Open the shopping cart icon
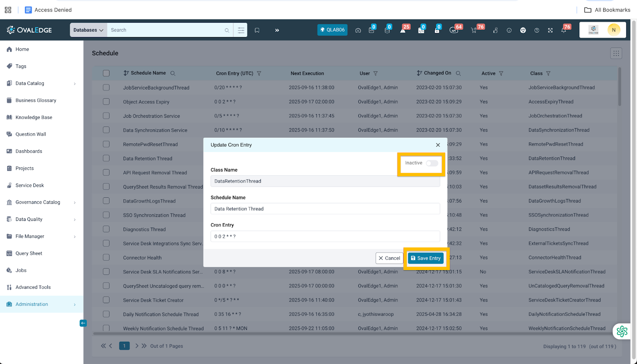This screenshot has width=637, height=364. [x=474, y=30]
